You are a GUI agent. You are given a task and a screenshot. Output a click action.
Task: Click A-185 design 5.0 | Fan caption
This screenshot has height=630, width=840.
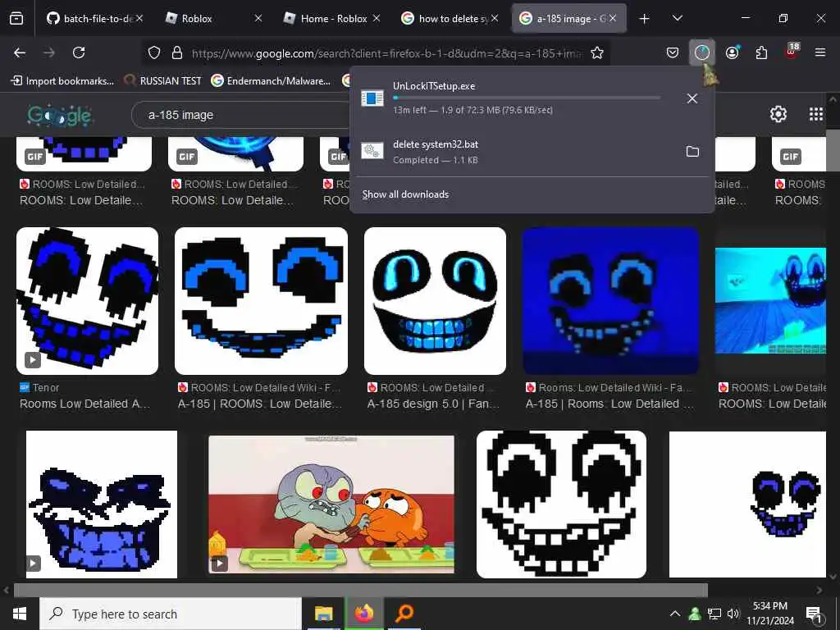[x=433, y=404]
